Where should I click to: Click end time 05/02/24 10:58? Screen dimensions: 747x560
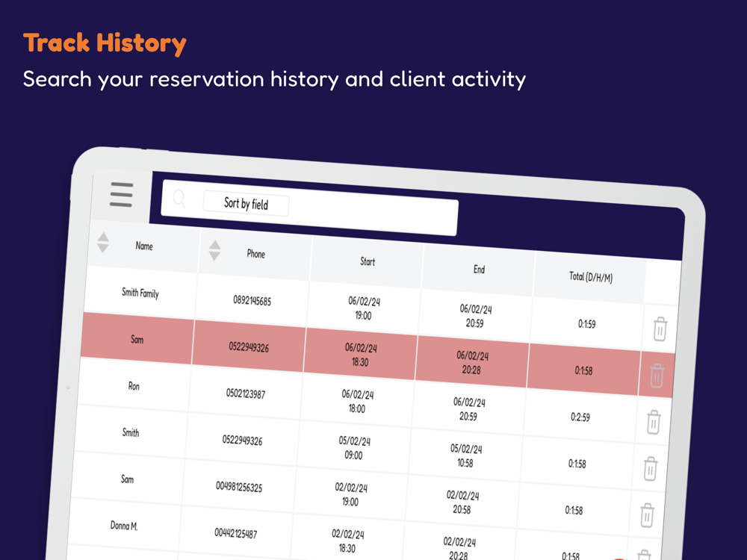(x=465, y=455)
